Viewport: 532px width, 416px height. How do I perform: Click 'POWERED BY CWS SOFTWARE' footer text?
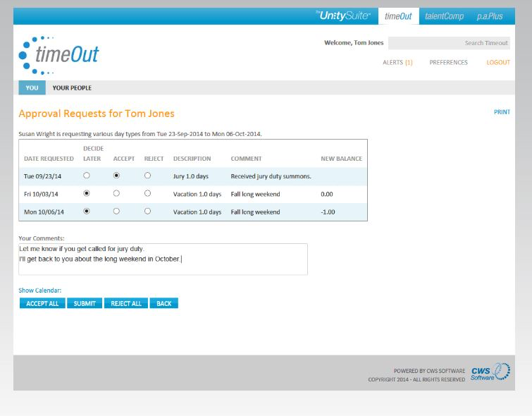[x=430, y=371]
